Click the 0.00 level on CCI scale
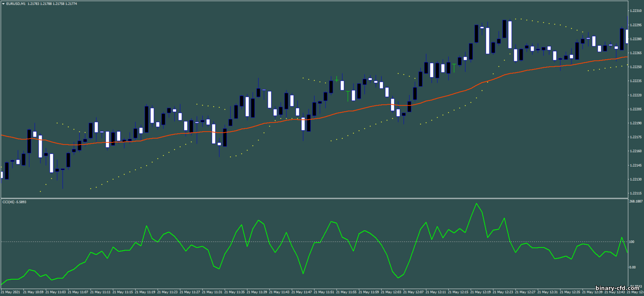This screenshot has height=296, width=644. click(x=632, y=267)
